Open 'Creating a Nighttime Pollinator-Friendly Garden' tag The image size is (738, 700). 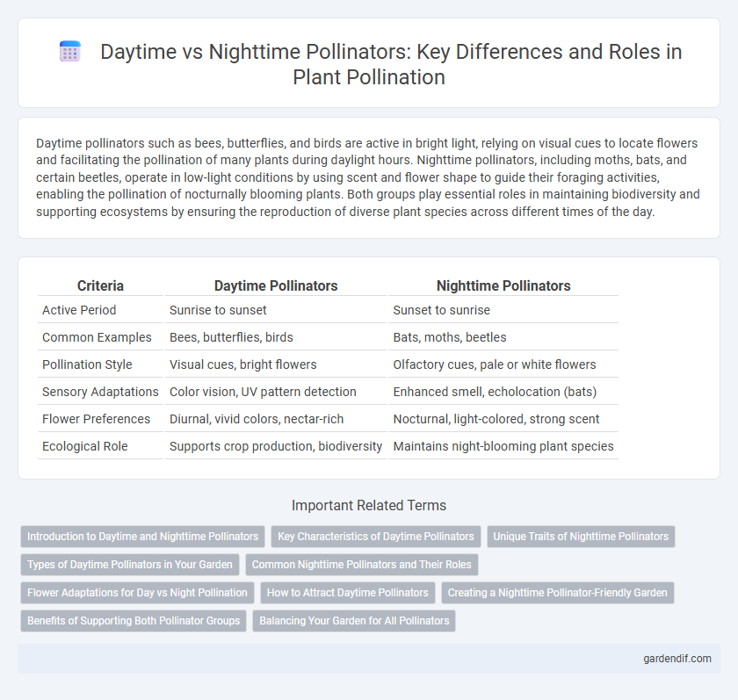558,593
